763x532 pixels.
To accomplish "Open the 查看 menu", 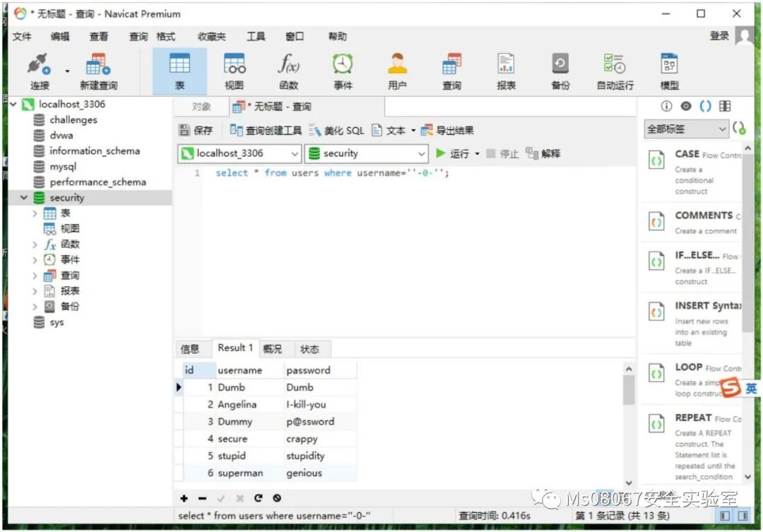I will click(x=99, y=36).
